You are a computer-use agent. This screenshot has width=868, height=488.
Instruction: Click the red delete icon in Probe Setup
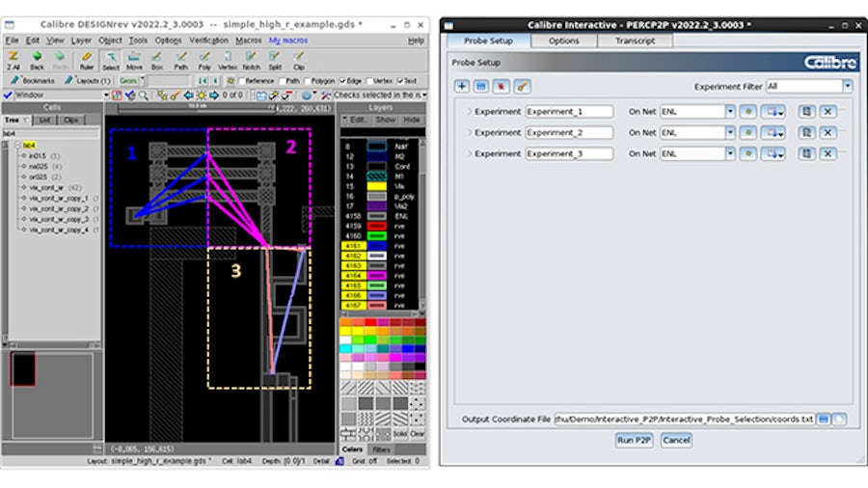pos(501,86)
